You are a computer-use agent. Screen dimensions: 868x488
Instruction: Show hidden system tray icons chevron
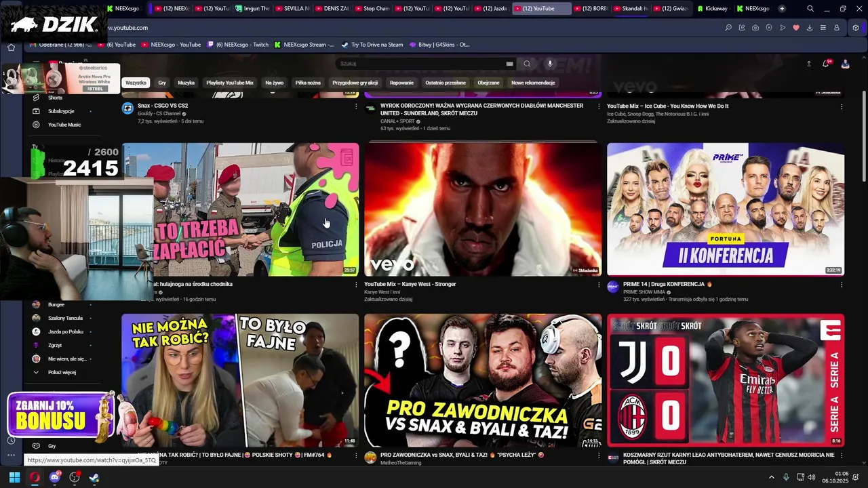coord(771,477)
